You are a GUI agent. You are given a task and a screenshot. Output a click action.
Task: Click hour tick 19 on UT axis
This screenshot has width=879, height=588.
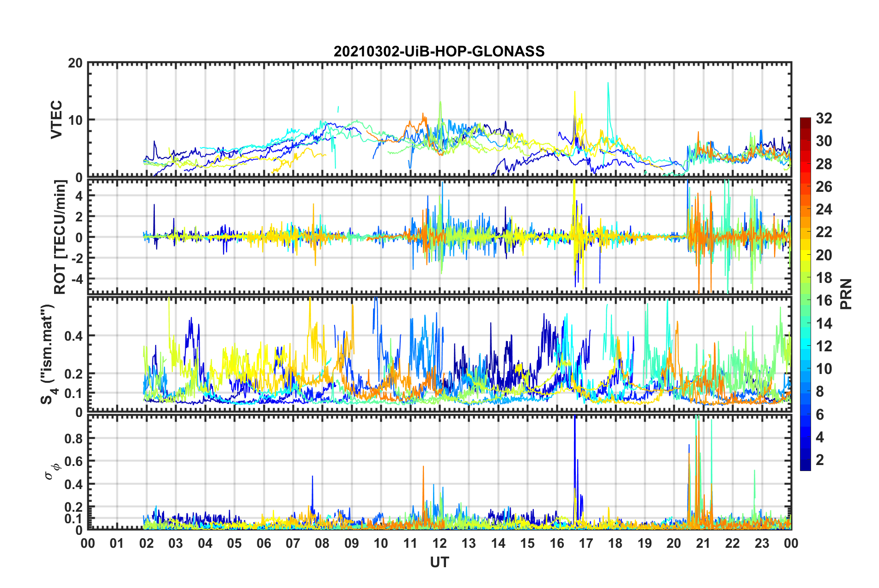coord(645,543)
